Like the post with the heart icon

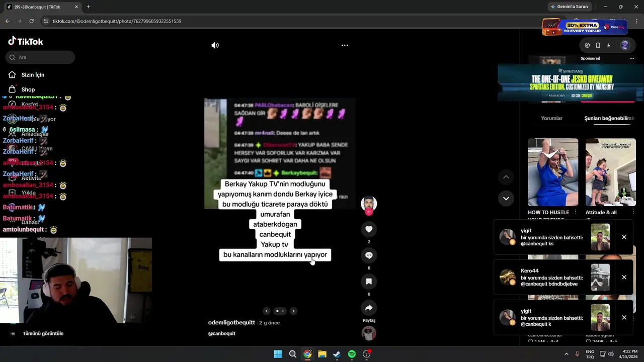tap(369, 229)
